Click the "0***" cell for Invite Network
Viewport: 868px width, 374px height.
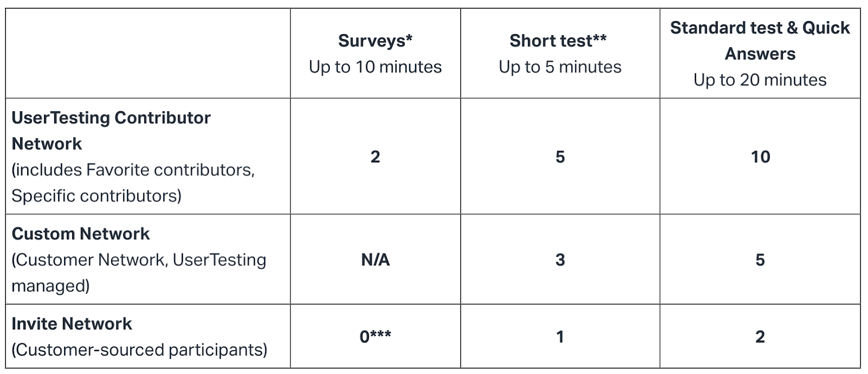375,337
